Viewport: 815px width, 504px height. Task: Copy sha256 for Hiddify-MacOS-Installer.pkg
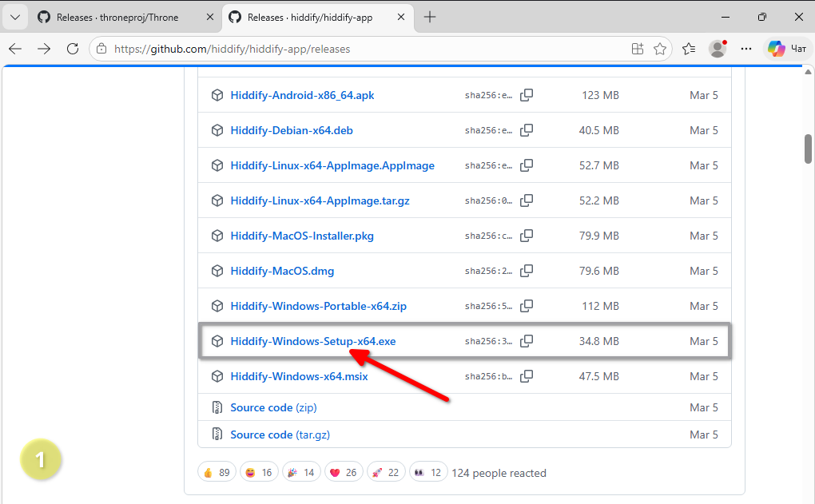tap(527, 236)
